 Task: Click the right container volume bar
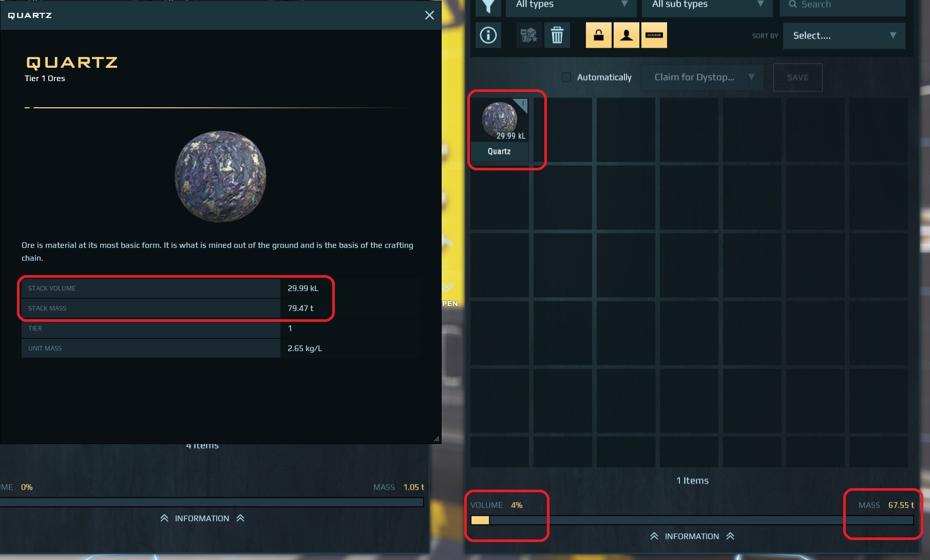point(692,520)
